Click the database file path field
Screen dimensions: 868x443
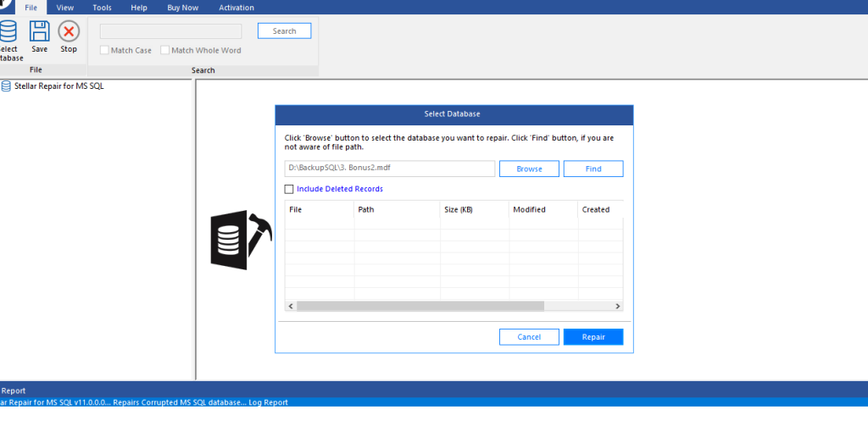click(390, 169)
